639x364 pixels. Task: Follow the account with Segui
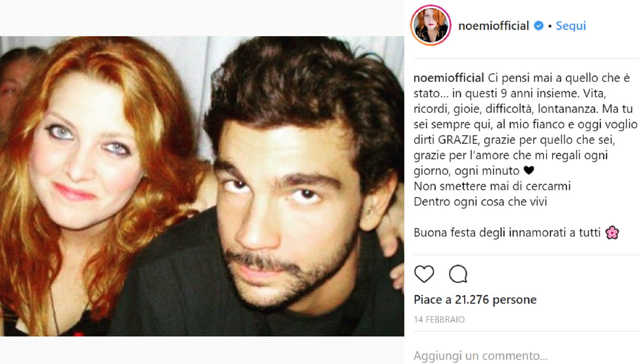(x=571, y=26)
